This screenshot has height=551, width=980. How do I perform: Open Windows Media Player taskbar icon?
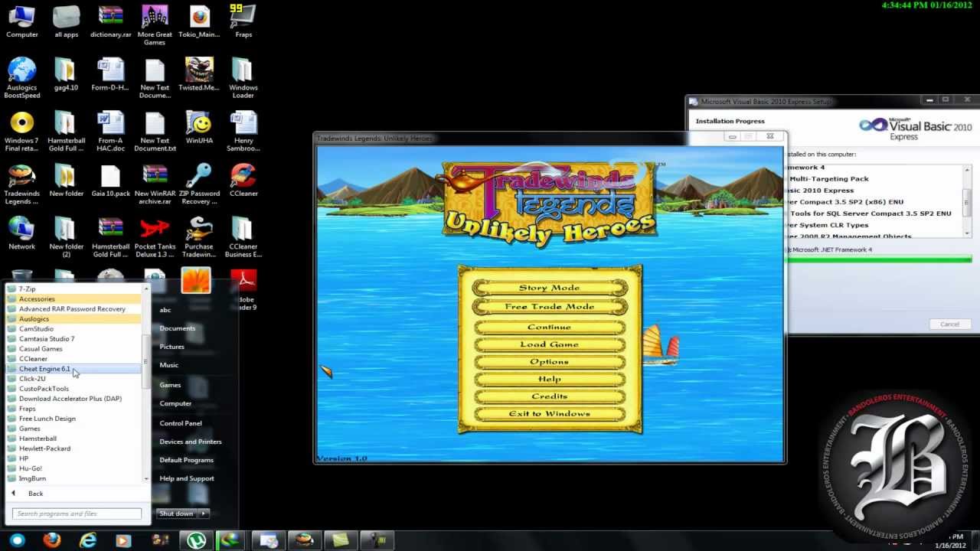click(123, 540)
